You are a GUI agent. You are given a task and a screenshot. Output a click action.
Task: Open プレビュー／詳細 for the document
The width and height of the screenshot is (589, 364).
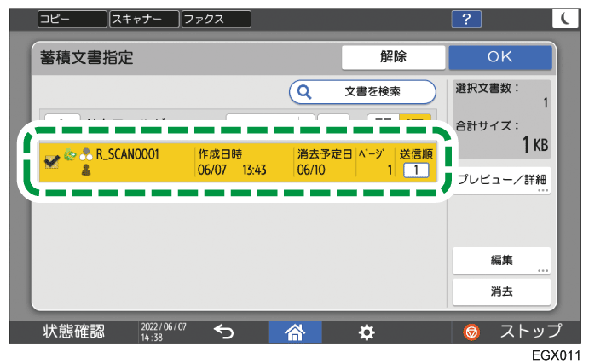[501, 181]
